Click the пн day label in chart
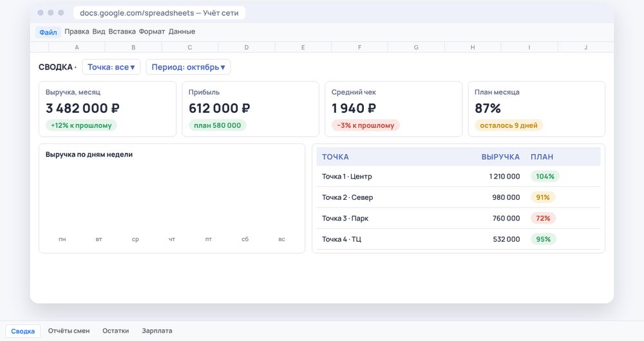The width and height of the screenshot is (644, 341). [x=62, y=239]
